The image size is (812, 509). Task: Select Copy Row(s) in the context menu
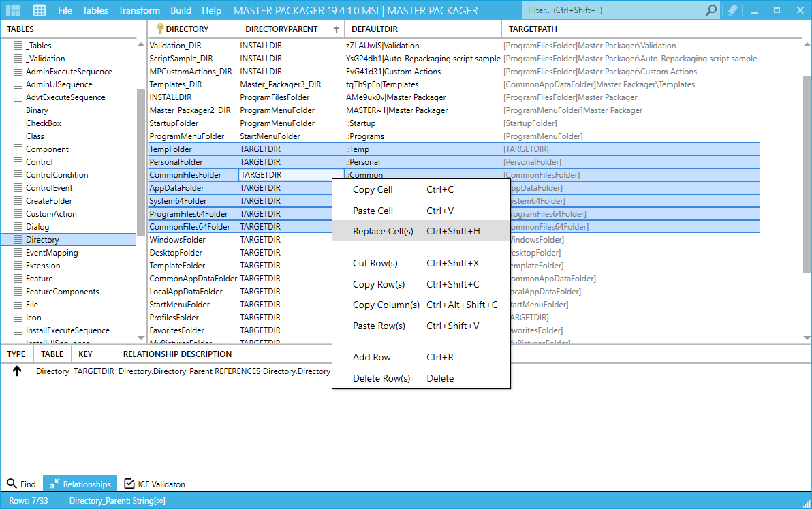[x=421, y=284]
